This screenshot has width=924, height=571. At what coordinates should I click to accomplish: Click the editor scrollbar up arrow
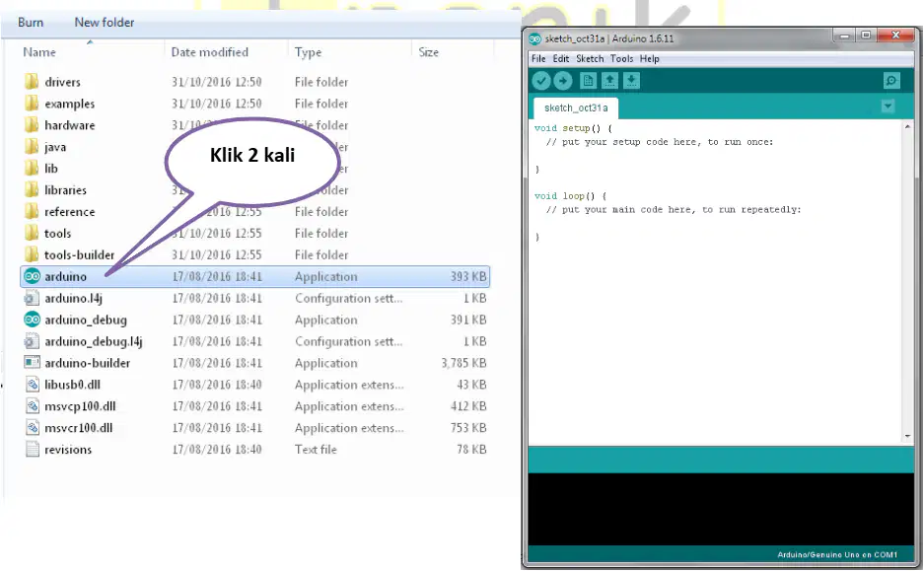(x=907, y=126)
